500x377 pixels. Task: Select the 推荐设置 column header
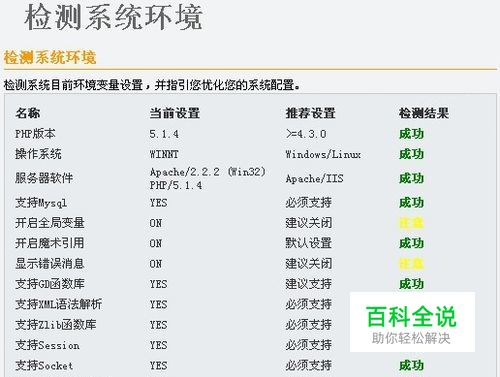310,113
